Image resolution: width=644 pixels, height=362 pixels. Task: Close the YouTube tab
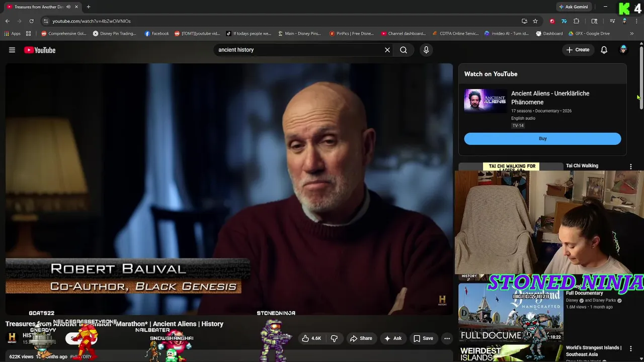[75, 7]
